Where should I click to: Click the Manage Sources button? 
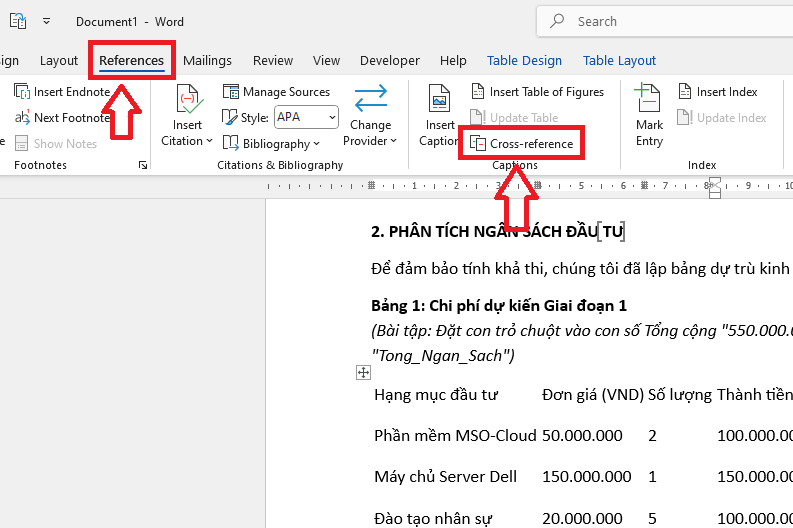pyautogui.click(x=276, y=92)
